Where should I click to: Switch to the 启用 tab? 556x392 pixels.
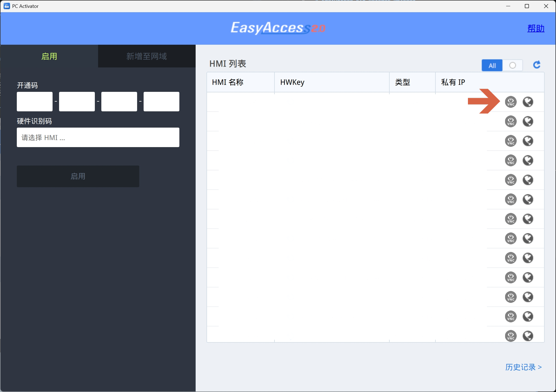point(49,56)
